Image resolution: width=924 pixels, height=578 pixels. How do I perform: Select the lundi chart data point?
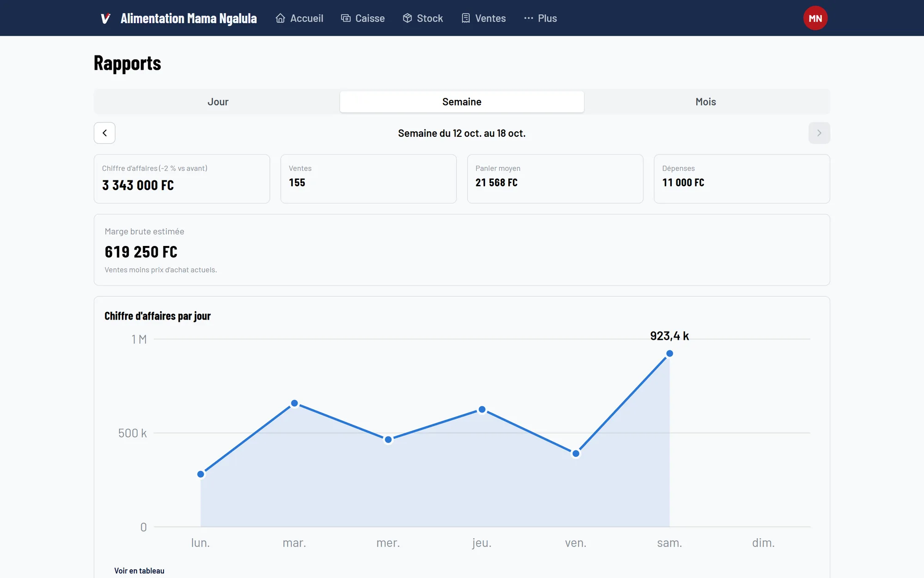coord(201,474)
